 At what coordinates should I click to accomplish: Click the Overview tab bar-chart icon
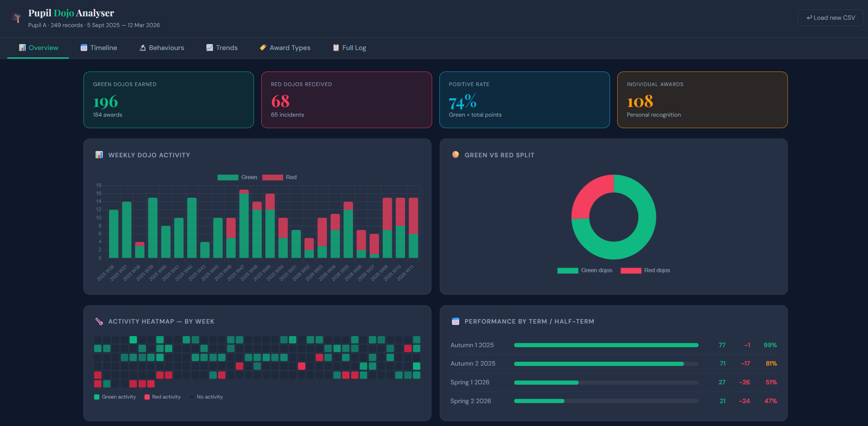click(22, 48)
